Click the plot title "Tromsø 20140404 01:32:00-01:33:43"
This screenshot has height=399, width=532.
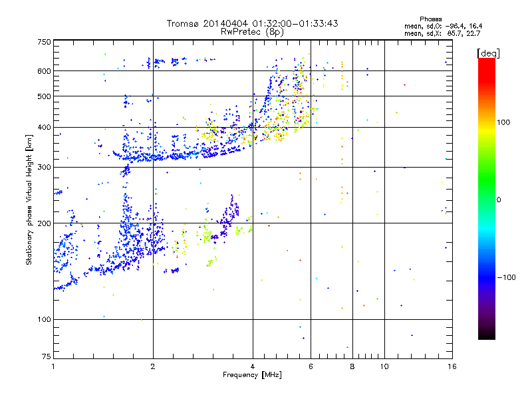[x=253, y=23]
